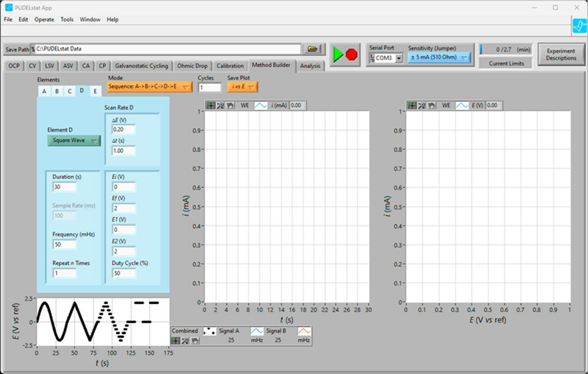The width and height of the screenshot is (588, 374).
Task: Open the File menu
Action: point(8,19)
